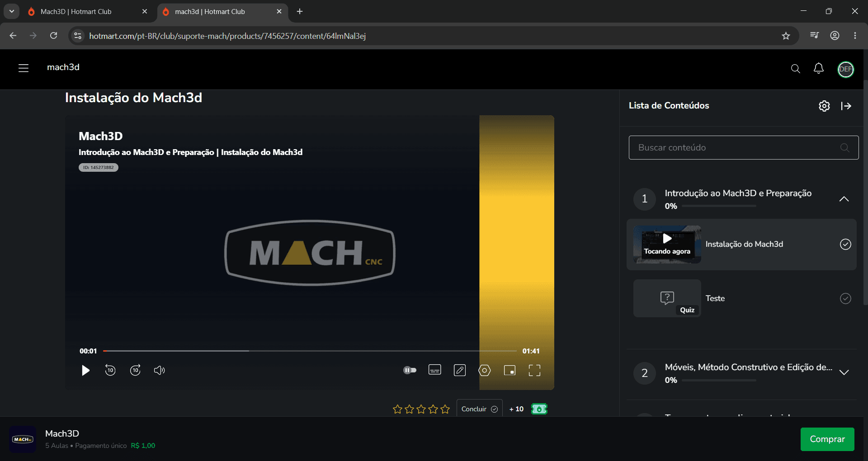The image size is (868, 461).
Task: Click the Comprar button
Action: click(827, 439)
